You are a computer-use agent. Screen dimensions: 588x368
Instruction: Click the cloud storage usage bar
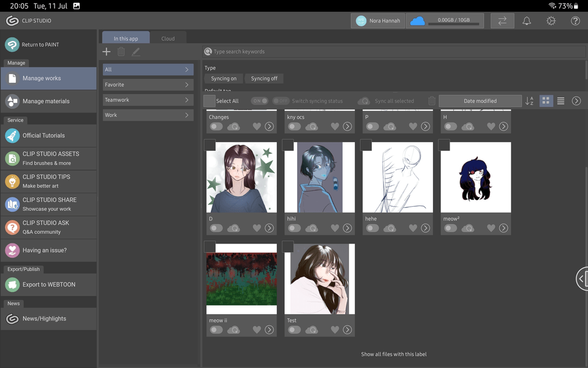(x=454, y=24)
